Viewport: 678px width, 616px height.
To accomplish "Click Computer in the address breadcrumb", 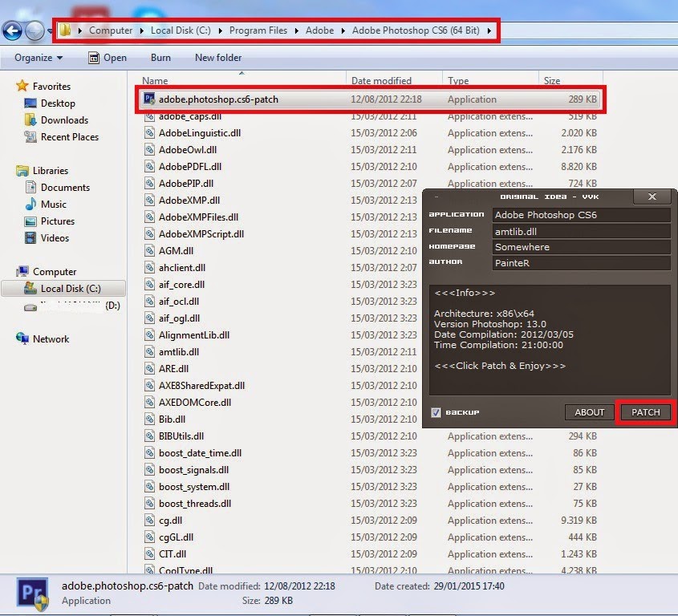I will pyautogui.click(x=111, y=30).
